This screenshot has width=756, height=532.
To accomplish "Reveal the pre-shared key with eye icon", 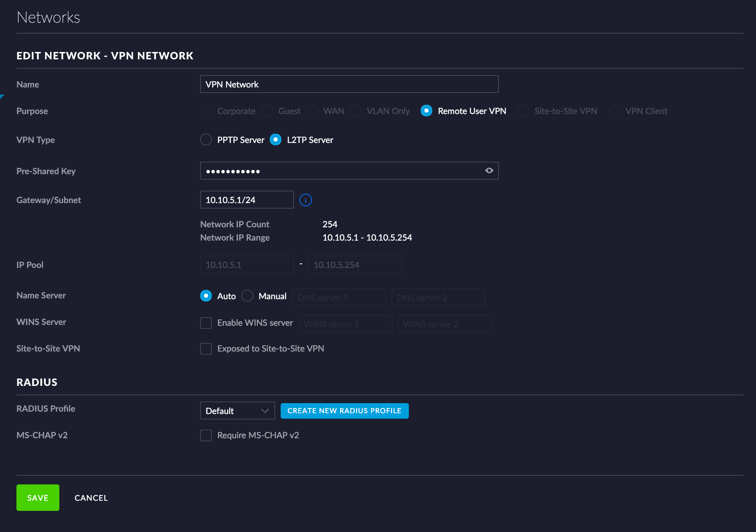I will pyautogui.click(x=489, y=171).
